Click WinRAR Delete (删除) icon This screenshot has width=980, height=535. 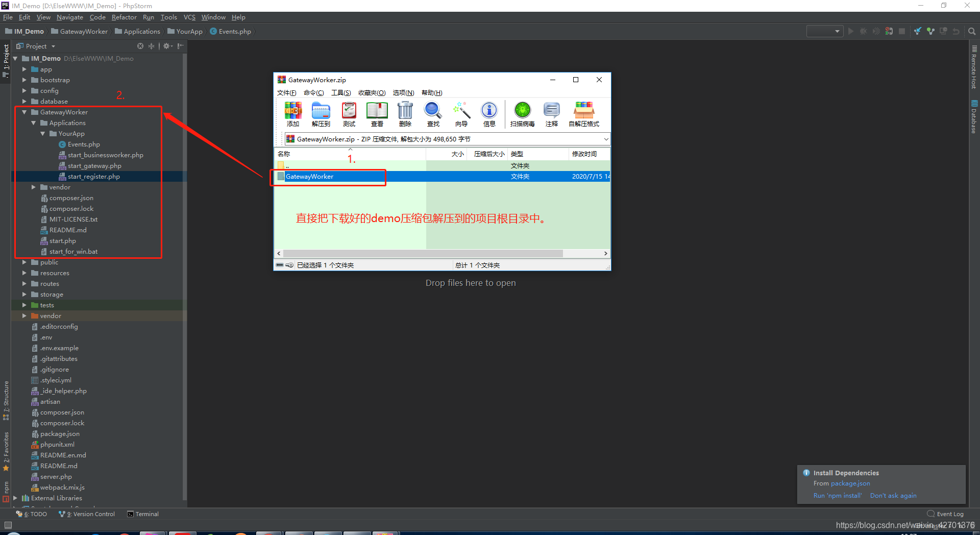click(405, 114)
